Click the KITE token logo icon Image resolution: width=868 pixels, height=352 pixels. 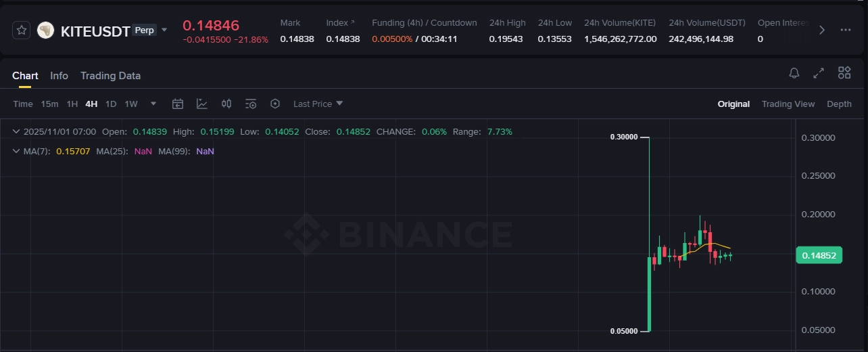point(45,30)
